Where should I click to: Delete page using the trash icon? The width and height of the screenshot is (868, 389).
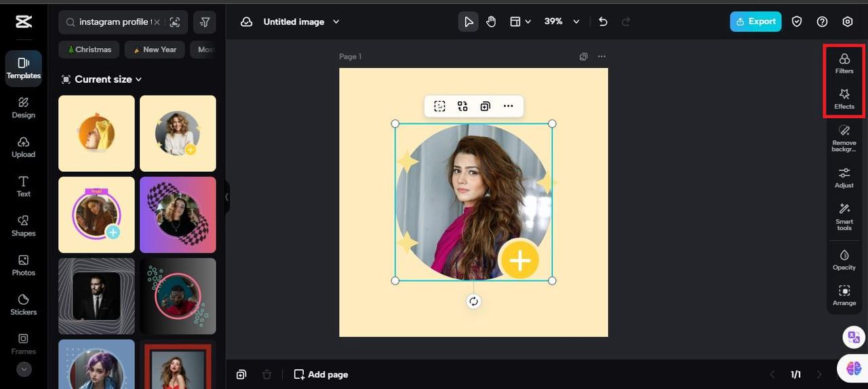[267, 374]
